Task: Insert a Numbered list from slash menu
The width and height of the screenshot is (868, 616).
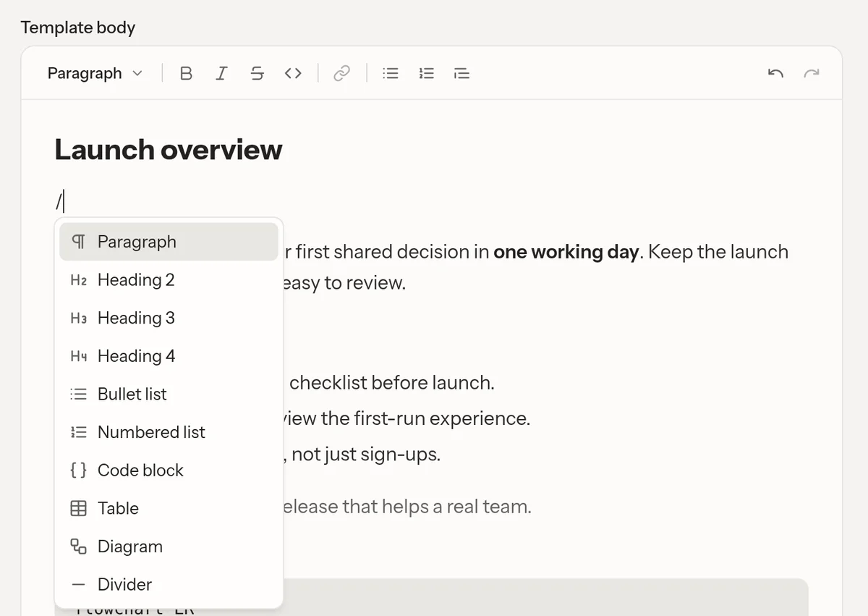Action: [169, 432]
